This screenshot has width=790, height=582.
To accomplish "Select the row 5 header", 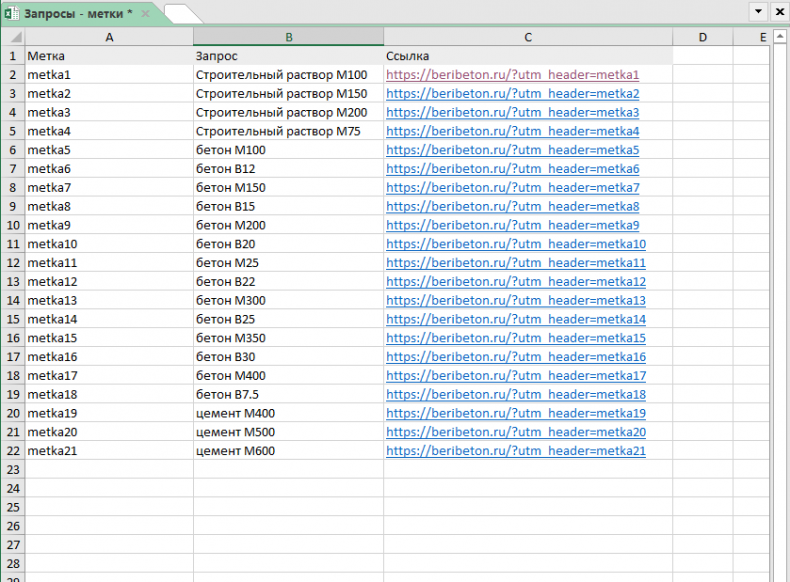I will tap(12, 131).
